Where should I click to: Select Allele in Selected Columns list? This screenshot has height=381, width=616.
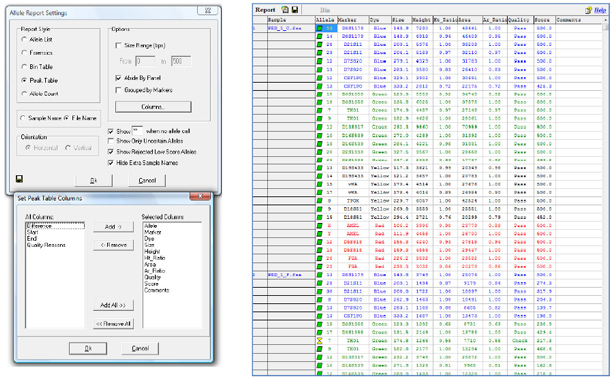point(150,226)
